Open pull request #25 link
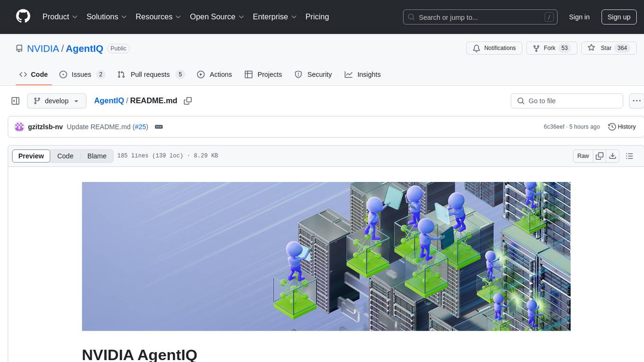 click(x=140, y=127)
